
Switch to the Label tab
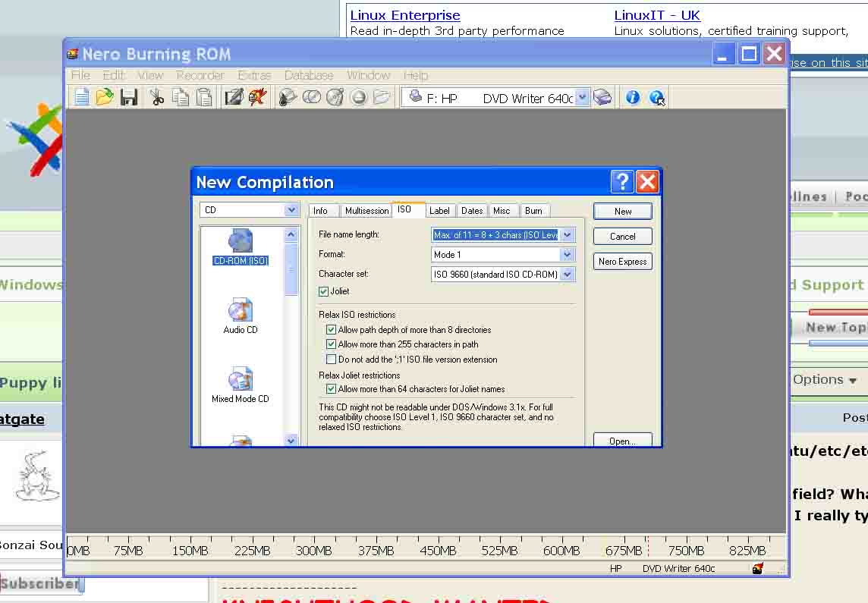point(439,211)
